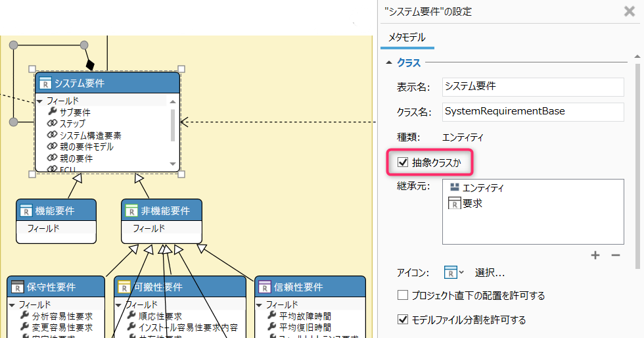Select the 機能要件 class box title

55,211
